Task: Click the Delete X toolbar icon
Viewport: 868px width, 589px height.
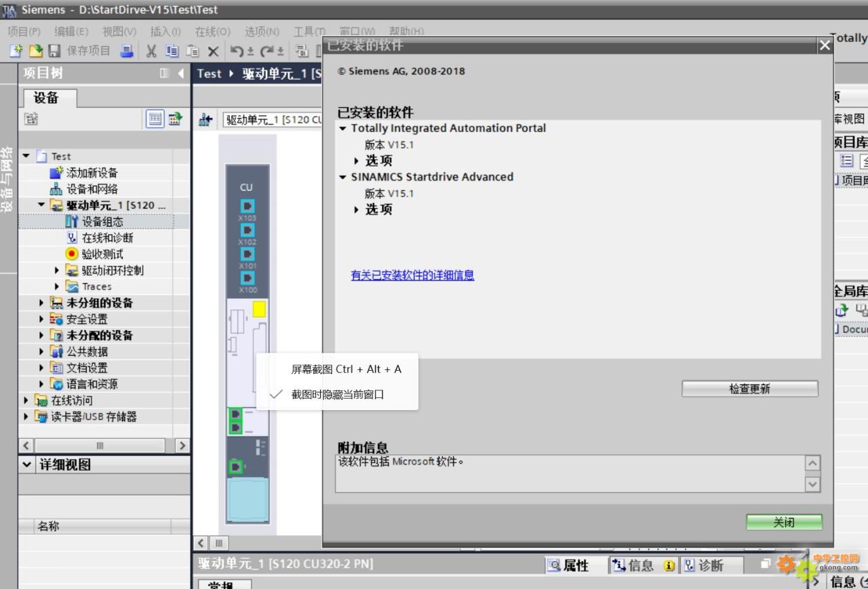Action: [213, 51]
